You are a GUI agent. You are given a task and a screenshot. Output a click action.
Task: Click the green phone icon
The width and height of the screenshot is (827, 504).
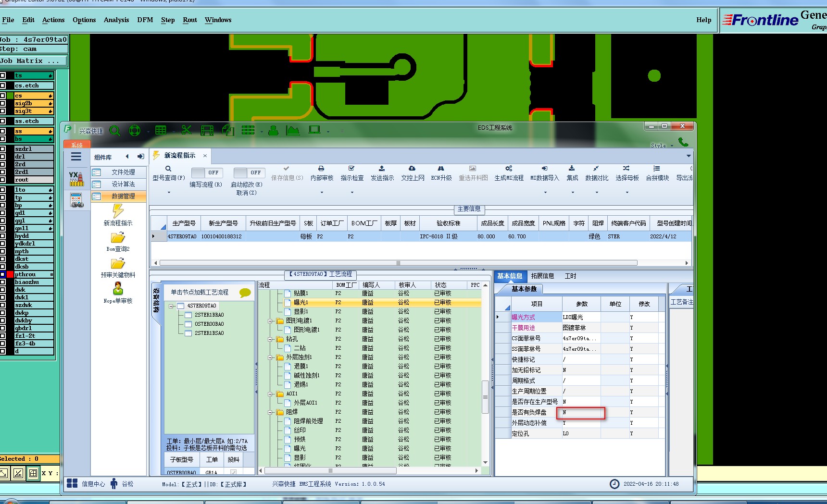pos(683,142)
